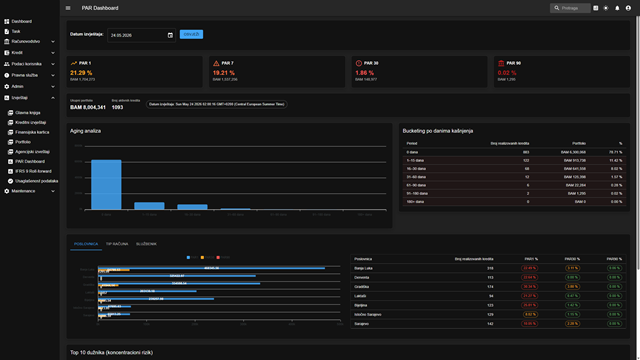
Task: Click the Izvještaji report icon in sidebar
Action: [x=7, y=98]
